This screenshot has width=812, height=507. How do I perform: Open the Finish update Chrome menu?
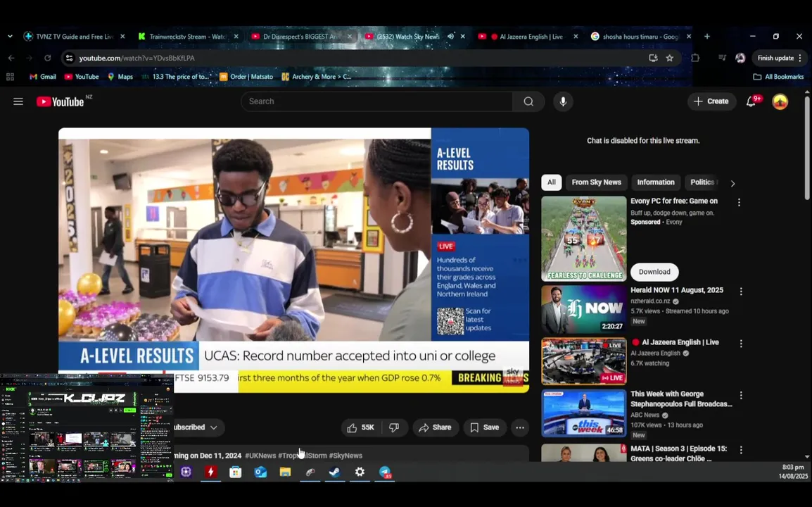coord(779,58)
